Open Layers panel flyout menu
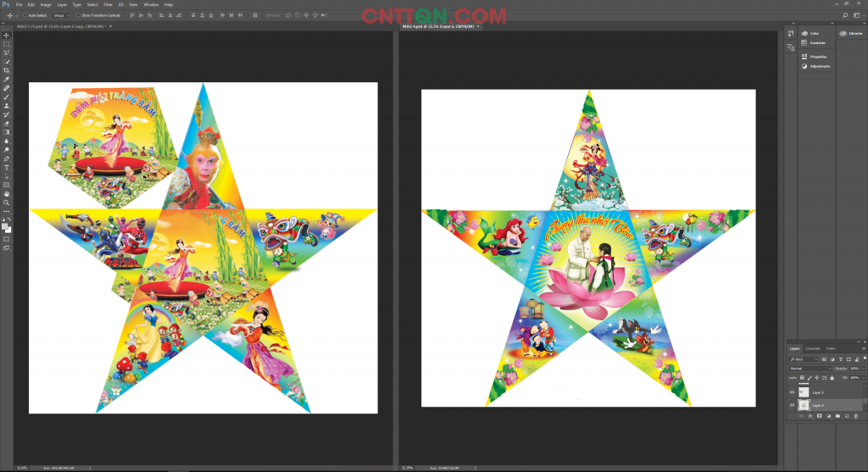Screen dimensions: 868x472 [864, 348]
